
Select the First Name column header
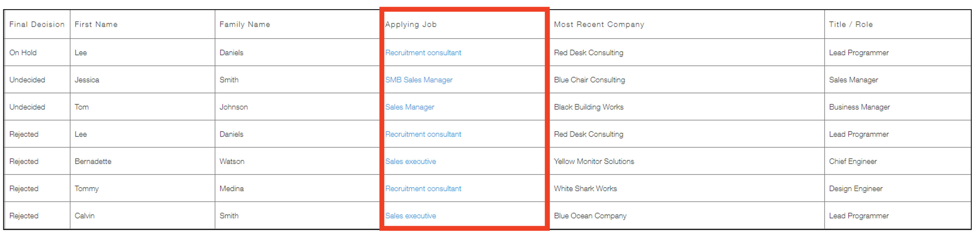(x=96, y=25)
